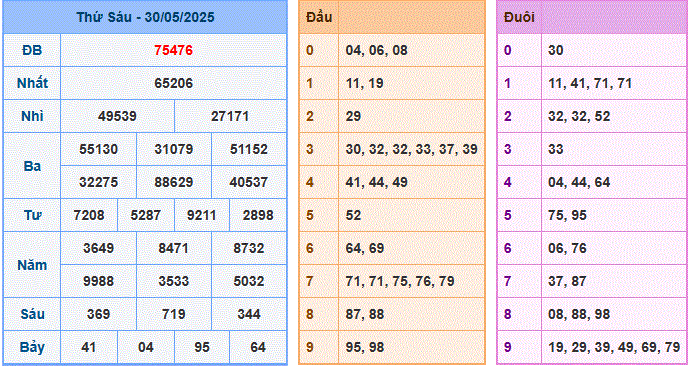Click the Đầu column header
This screenshot has height=366, width=690.
[x=319, y=17]
